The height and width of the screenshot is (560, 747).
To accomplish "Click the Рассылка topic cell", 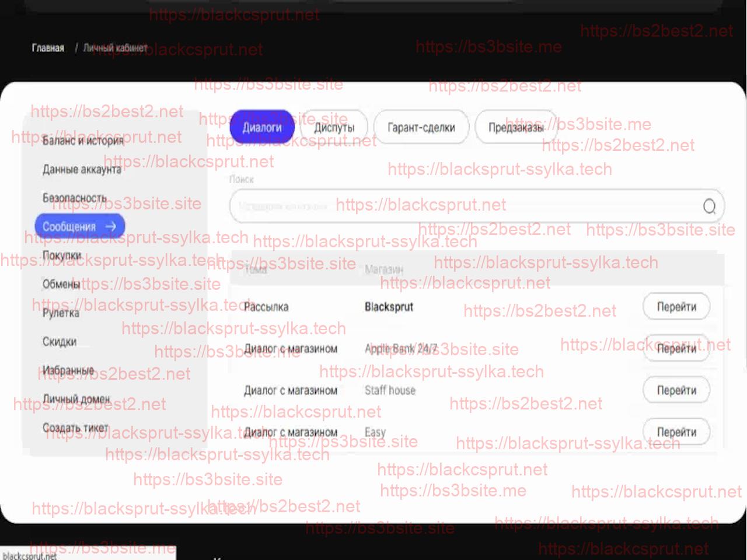I will click(266, 307).
